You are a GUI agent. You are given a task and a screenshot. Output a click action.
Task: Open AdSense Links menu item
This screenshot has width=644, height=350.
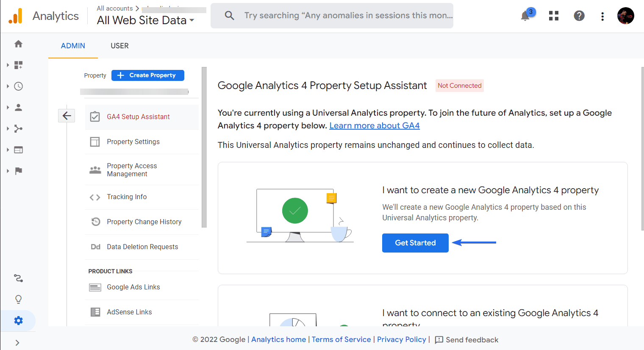(142, 312)
